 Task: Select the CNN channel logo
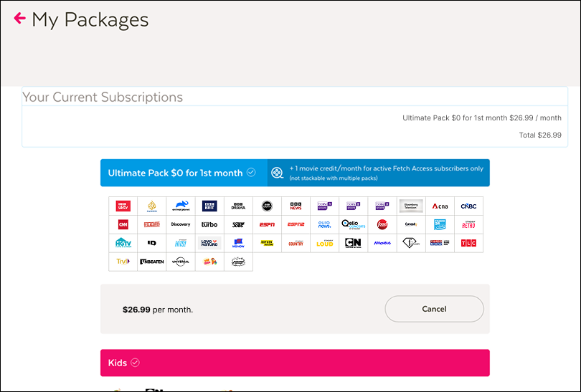pos(123,224)
